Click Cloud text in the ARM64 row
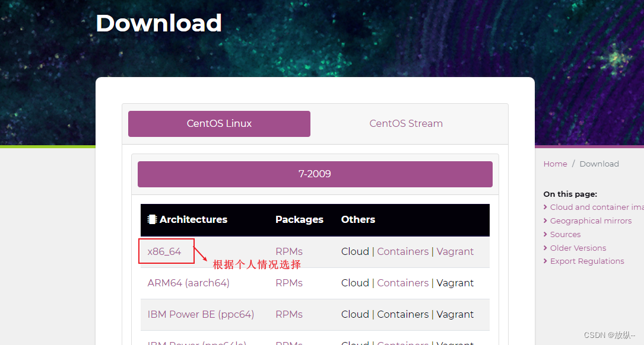644x345 pixels. [356, 283]
